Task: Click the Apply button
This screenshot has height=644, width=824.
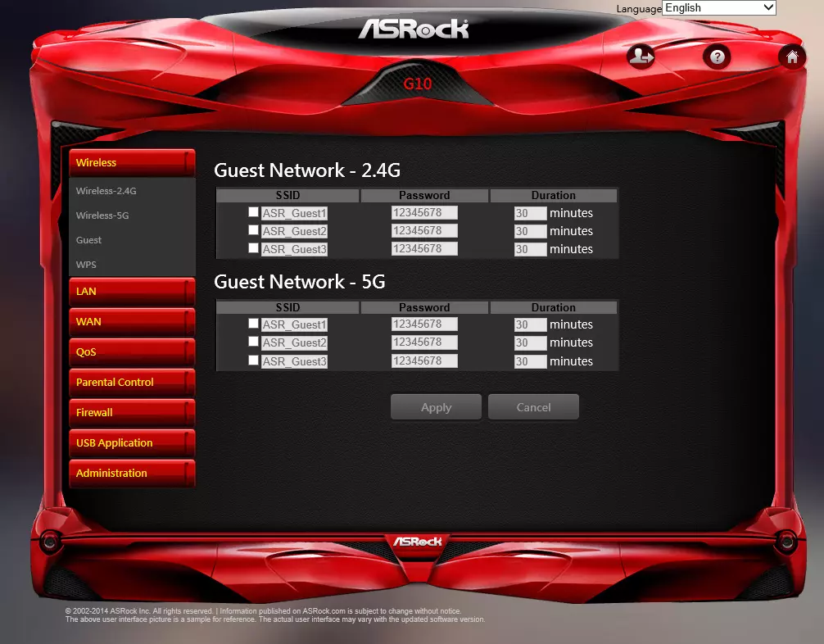Action: (437, 407)
